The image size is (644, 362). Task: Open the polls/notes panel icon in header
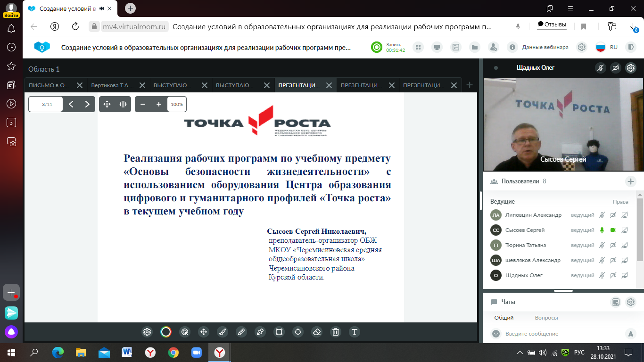point(456,47)
